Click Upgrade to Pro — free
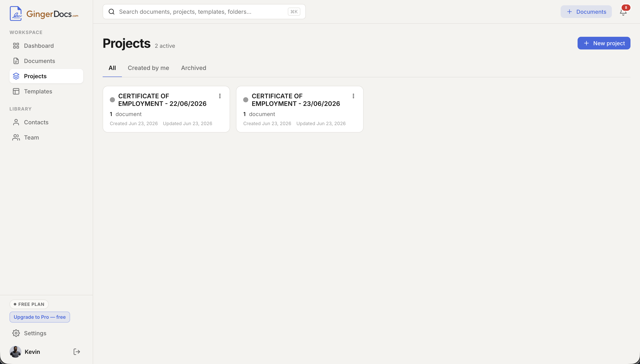Viewport: 640px width, 364px height. point(40,317)
